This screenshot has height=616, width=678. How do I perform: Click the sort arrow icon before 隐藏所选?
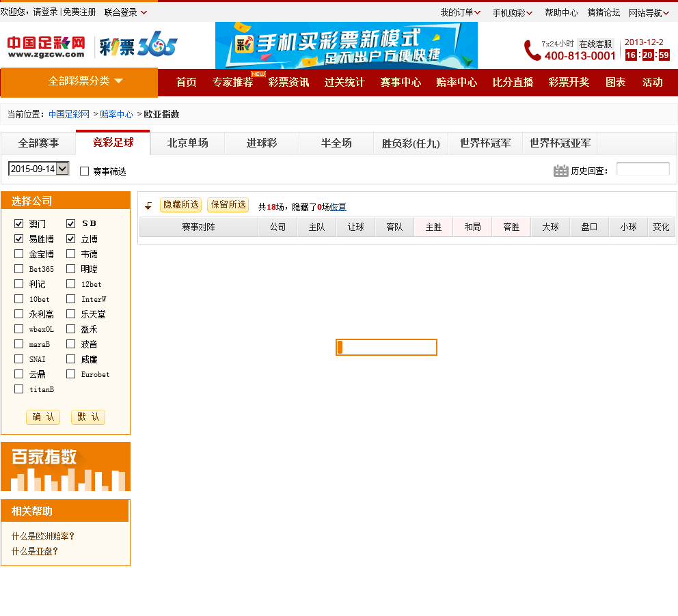148,206
